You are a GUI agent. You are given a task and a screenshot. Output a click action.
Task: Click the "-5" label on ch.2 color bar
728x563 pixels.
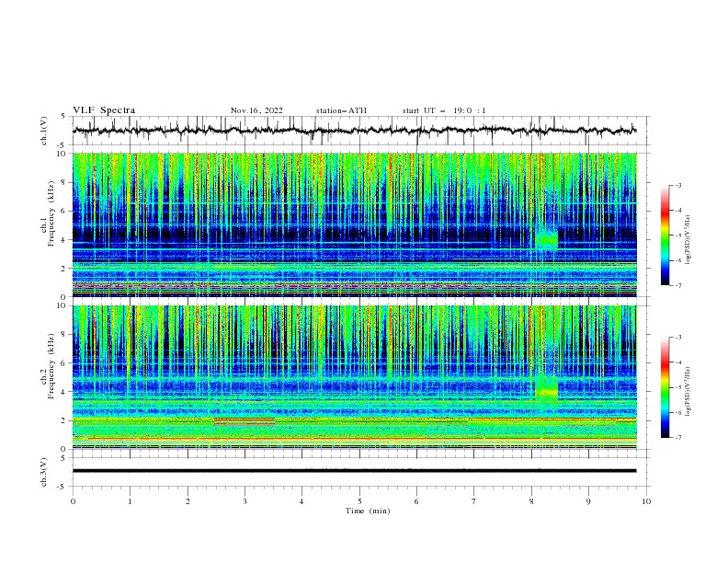coord(678,387)
